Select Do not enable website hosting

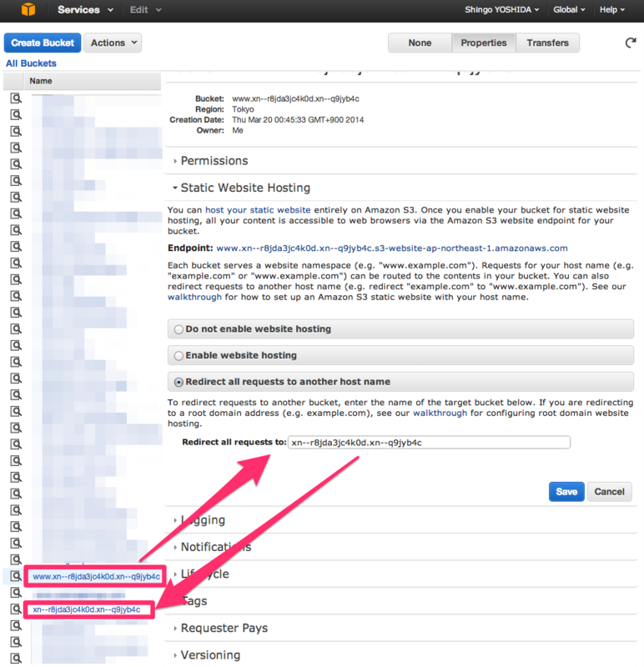179,329
